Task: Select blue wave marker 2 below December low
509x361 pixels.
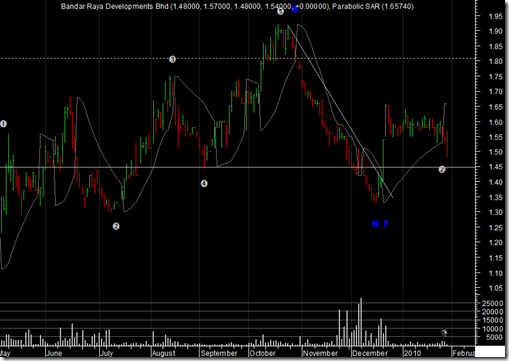Action: [x=375, y=224]
